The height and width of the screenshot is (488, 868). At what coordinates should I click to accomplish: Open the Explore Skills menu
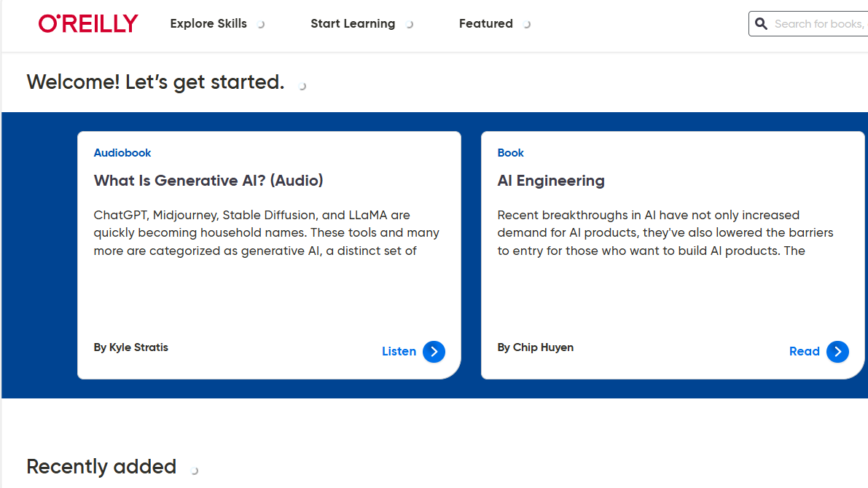point(208,24)
